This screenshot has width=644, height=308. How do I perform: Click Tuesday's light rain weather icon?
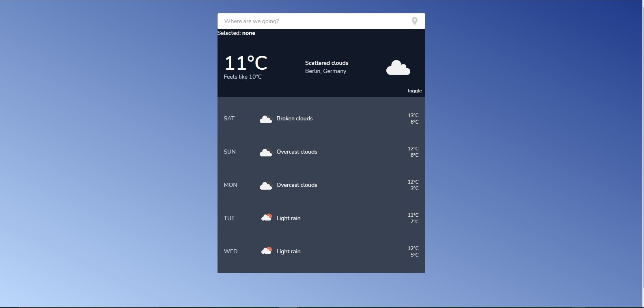click(266, 218)
